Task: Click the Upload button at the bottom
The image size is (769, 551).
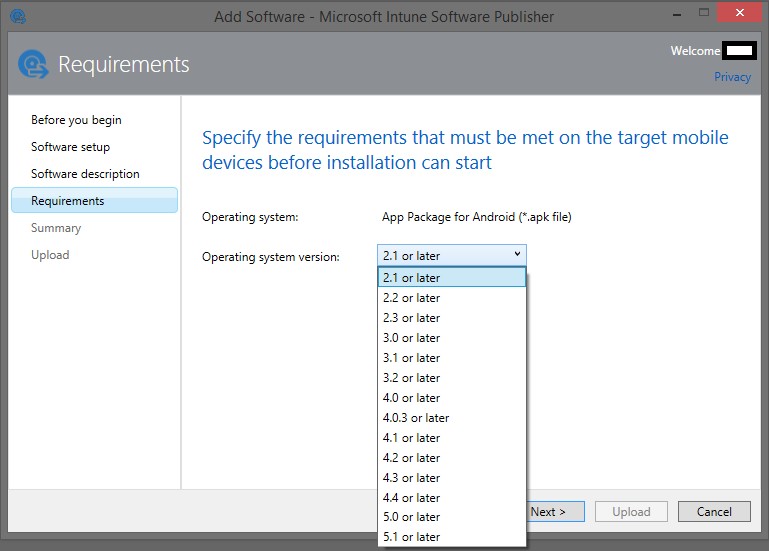Action: click(x=631, y=512)
